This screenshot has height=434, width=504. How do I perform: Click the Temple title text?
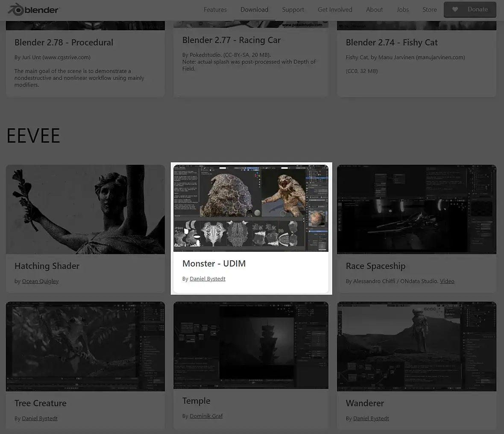coord(196,401)
